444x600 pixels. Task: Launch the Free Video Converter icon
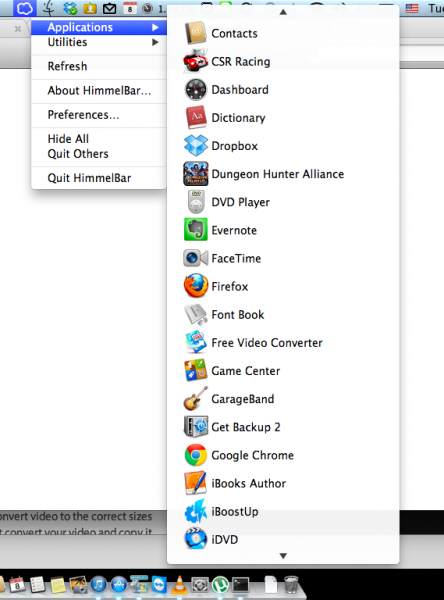pos(196,342)
